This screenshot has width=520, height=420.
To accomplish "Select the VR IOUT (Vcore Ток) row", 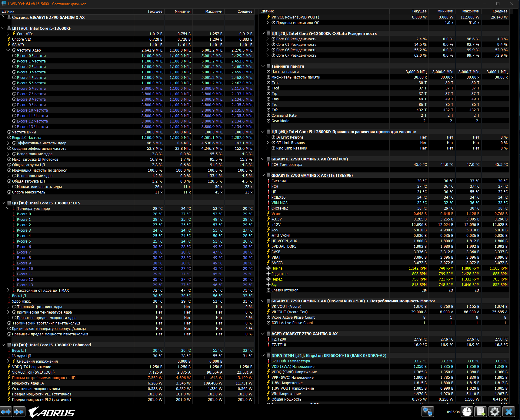I will pyautogui.click(x=385, y=312).
